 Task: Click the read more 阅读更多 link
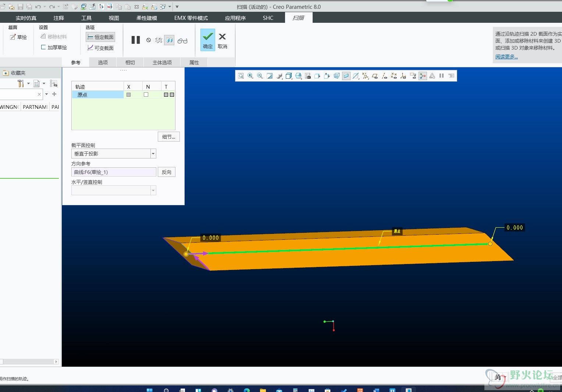506,57
